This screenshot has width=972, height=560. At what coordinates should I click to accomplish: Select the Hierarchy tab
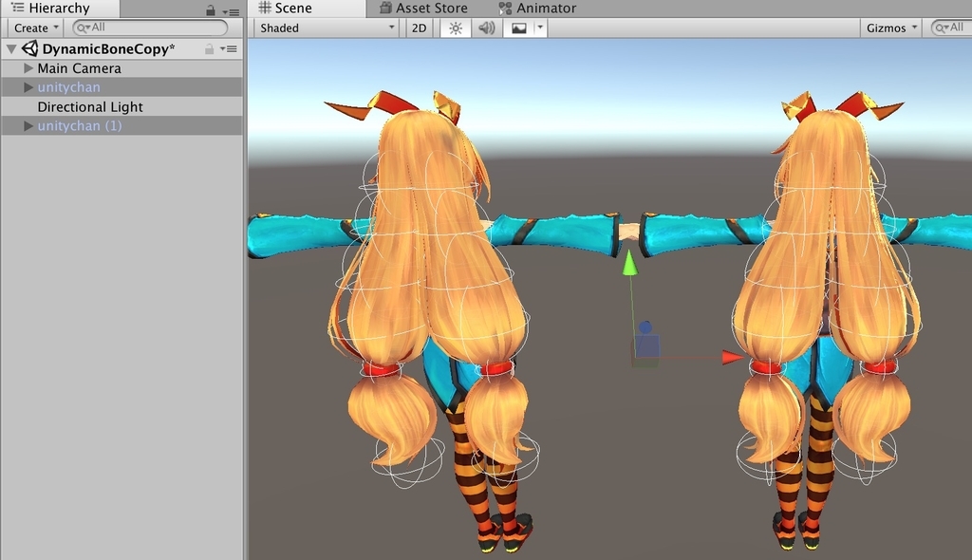pyautogui.click(x=60, y=8)
